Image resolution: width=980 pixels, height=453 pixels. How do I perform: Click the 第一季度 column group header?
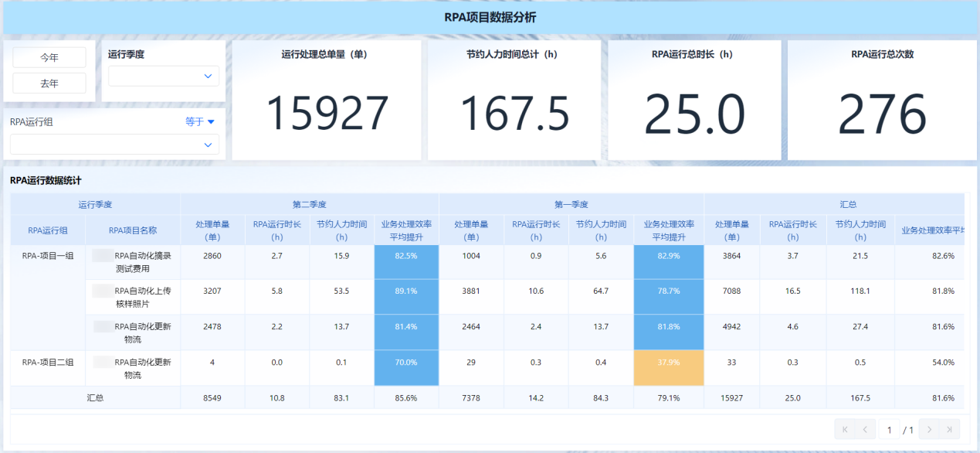tap(571, 205)
